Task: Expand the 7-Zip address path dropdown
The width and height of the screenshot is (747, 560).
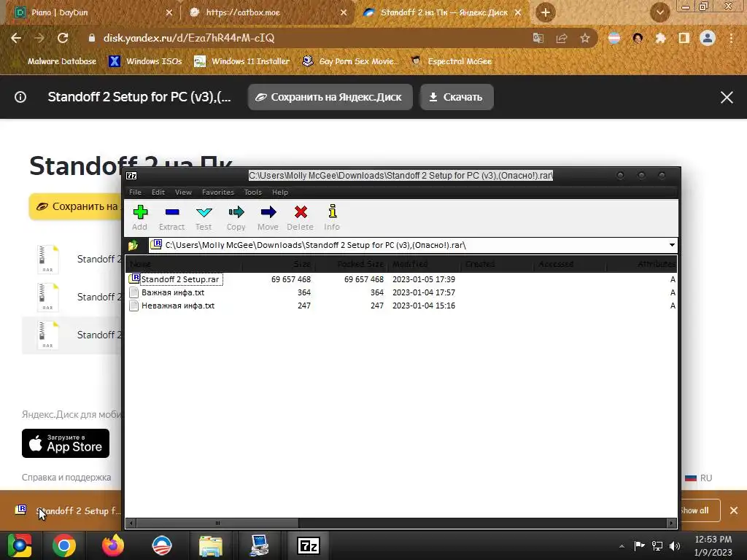Action: [672, 245]
